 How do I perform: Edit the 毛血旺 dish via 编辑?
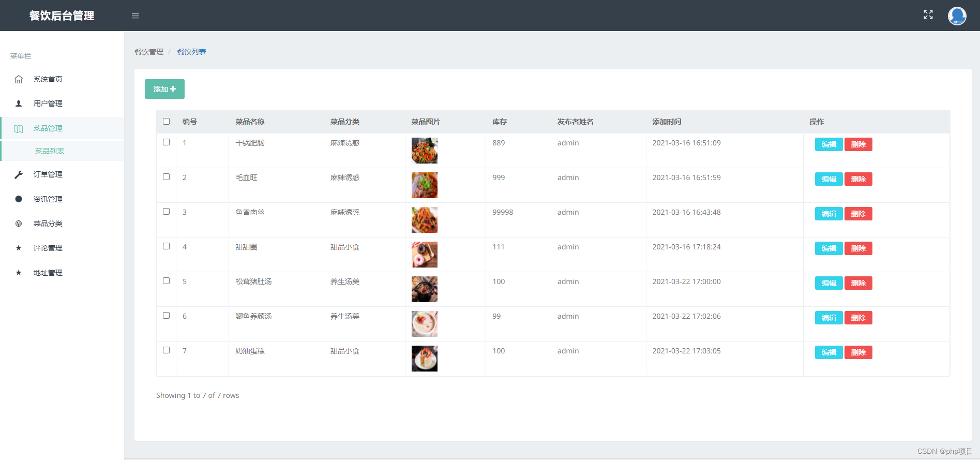pyautogui.click(x=828, y=179)
